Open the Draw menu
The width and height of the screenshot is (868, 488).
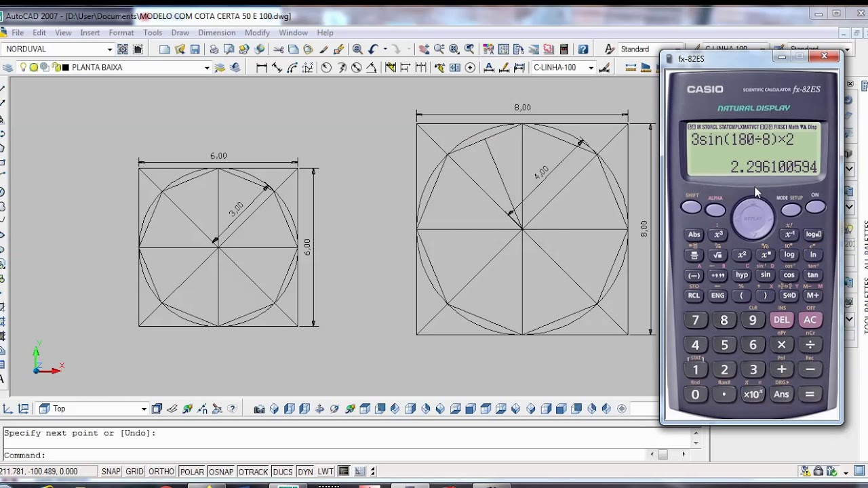180,33
